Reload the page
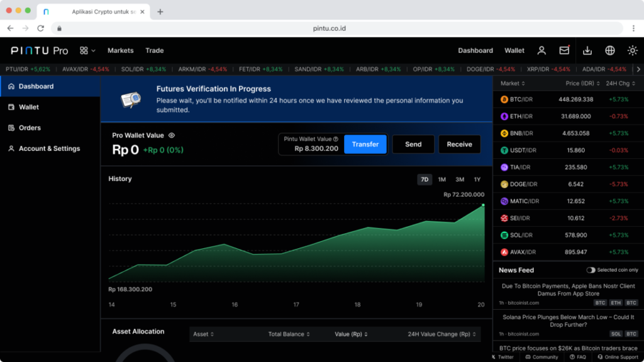 tap(40, 28)
